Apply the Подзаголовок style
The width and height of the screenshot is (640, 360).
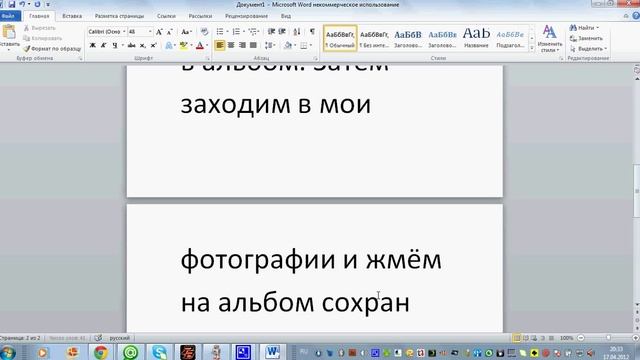[x=510, y=38]
